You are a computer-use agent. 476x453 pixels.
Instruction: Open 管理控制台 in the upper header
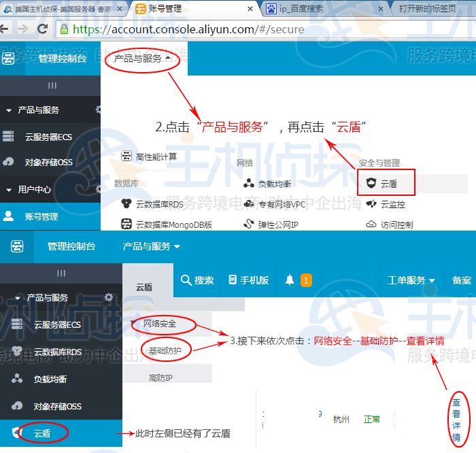pyautogui.click(x=63, y=58)
